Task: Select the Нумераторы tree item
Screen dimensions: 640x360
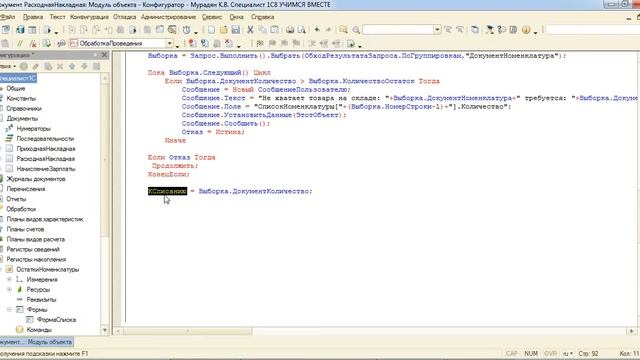Action: tap(33, 129)
